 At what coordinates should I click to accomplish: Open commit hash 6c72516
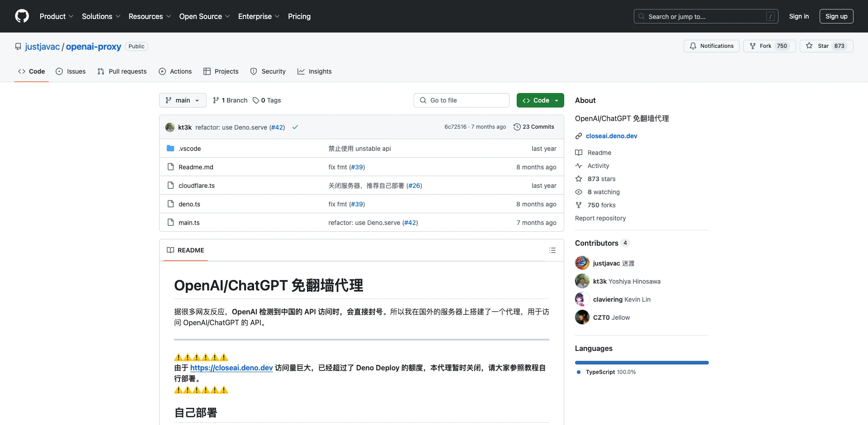tap(455, 127)
